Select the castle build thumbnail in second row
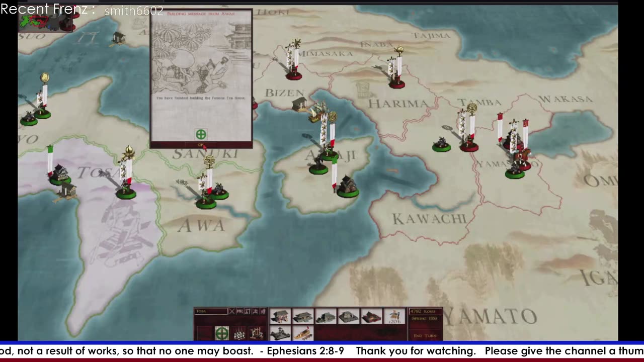This screenshot has width=644, height=362. pos(280,333)
